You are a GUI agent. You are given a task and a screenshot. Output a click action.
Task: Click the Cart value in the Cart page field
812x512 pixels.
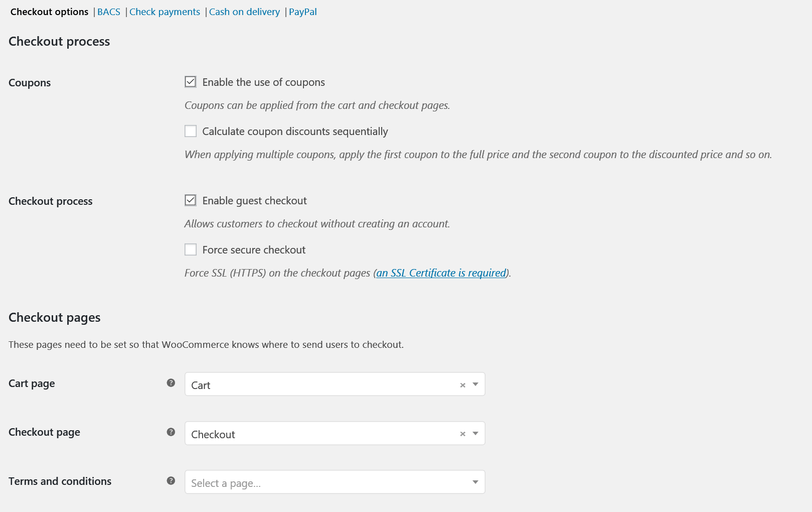coord(201,386)
